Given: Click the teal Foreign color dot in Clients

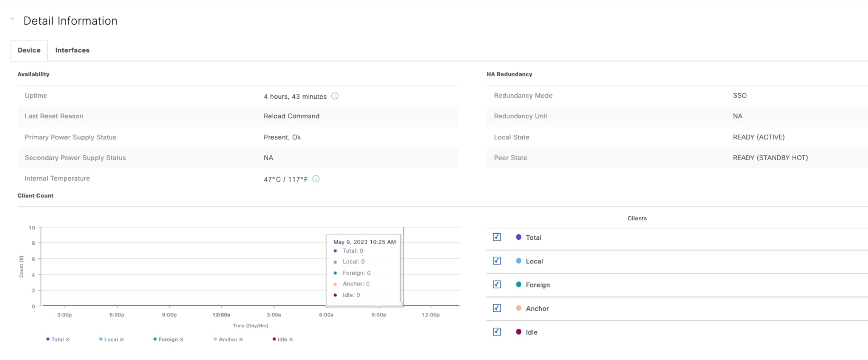Looking at the screenshot, I should (x=519, y=284).
